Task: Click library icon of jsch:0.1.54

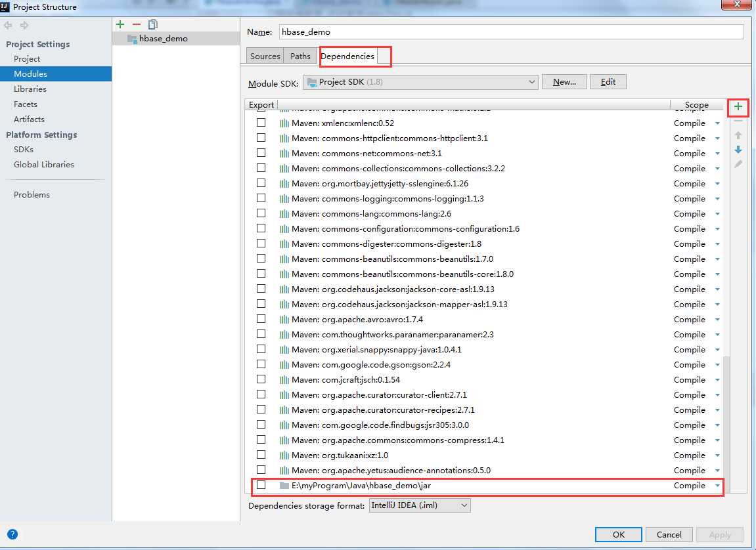Action: coord(284,380)
